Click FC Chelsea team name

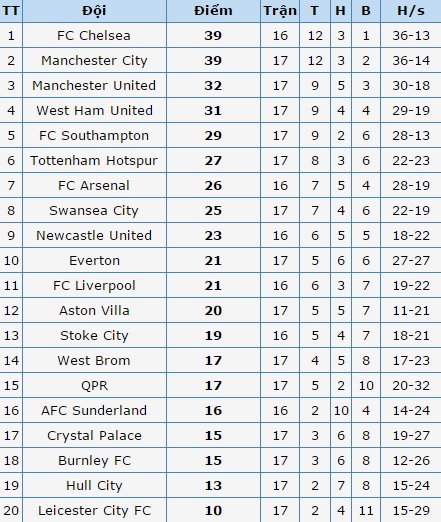tap(94, 36)
